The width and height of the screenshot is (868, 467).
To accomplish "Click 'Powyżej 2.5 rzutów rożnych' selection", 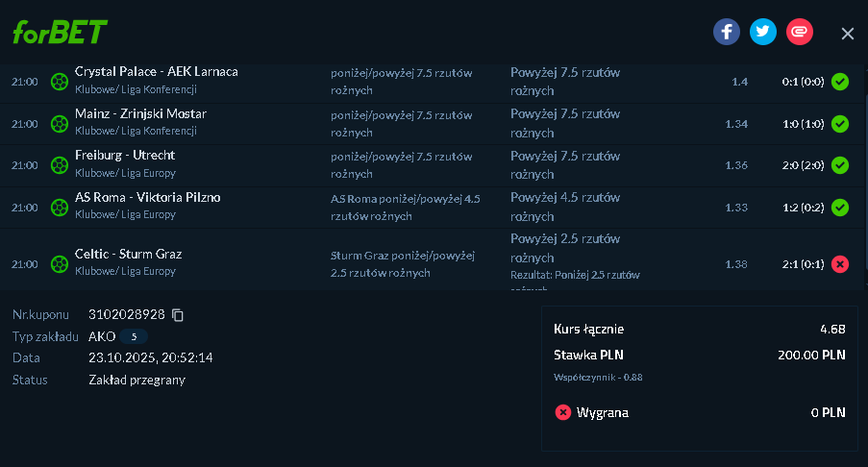I will (565, 249).
